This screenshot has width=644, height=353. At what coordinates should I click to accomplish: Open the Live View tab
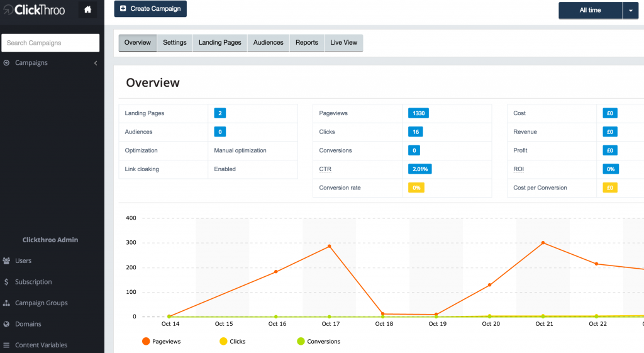tap(343, 43)
